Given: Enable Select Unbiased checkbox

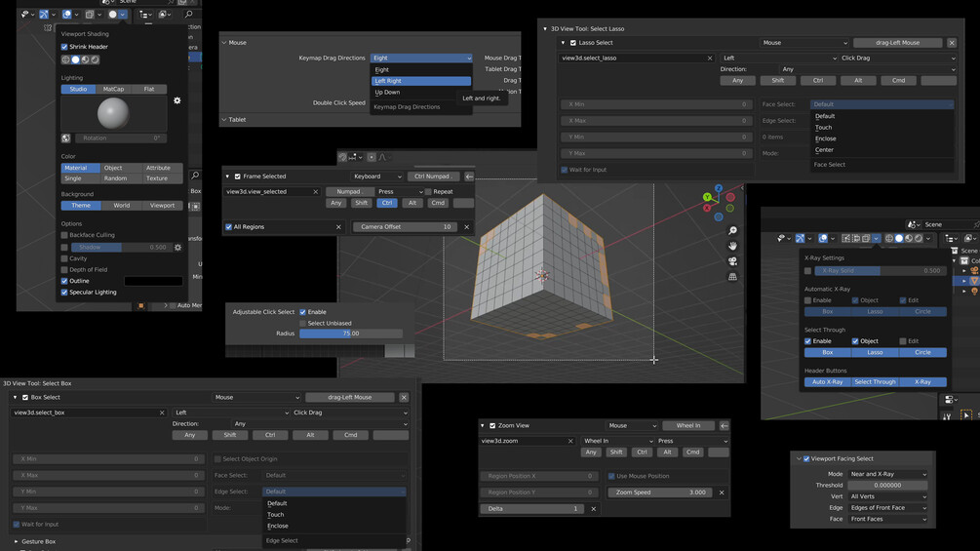Looking at the screenshot, I should point(303,324).
